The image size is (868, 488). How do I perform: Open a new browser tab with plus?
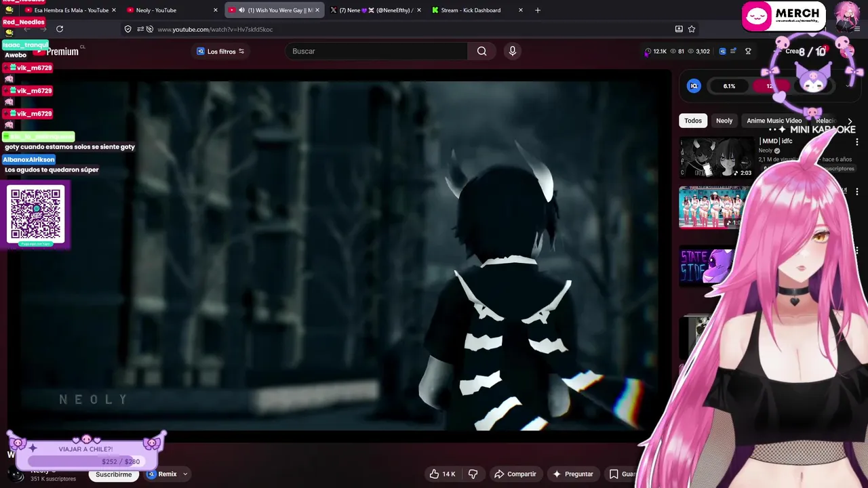(538, 10)
